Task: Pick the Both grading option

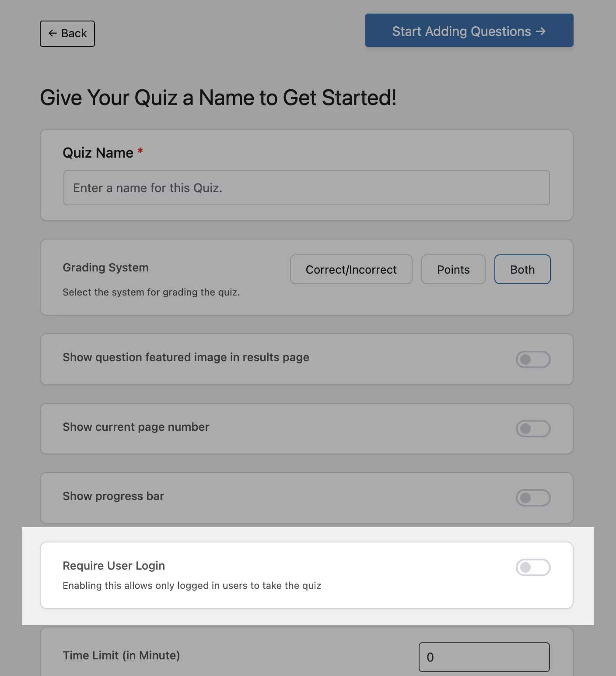Action: tap(522, 270)
